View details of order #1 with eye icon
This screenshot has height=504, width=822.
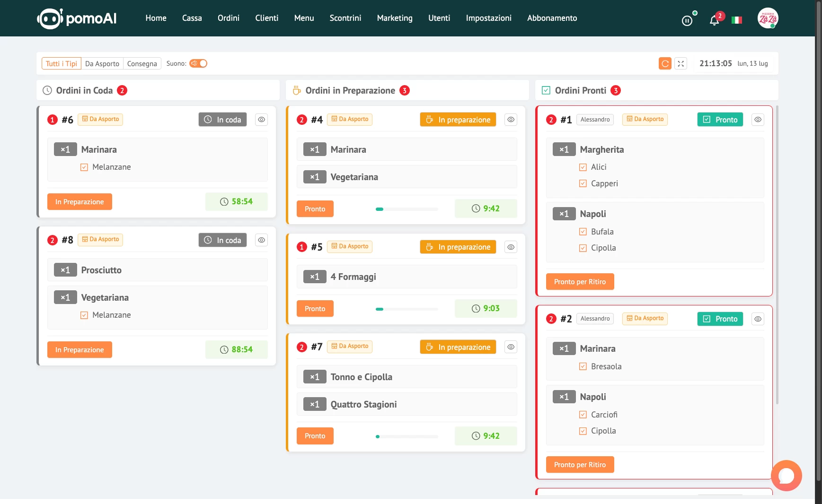758,120
